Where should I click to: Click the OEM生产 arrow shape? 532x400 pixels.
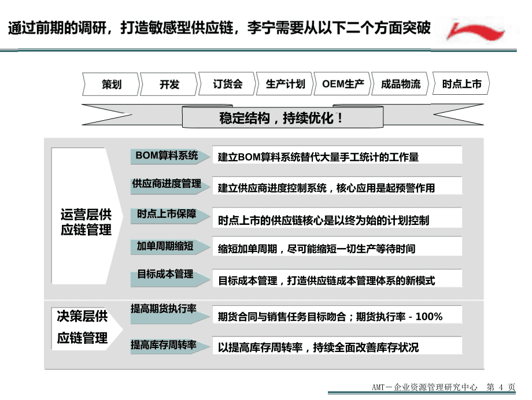tap(342, 84)
